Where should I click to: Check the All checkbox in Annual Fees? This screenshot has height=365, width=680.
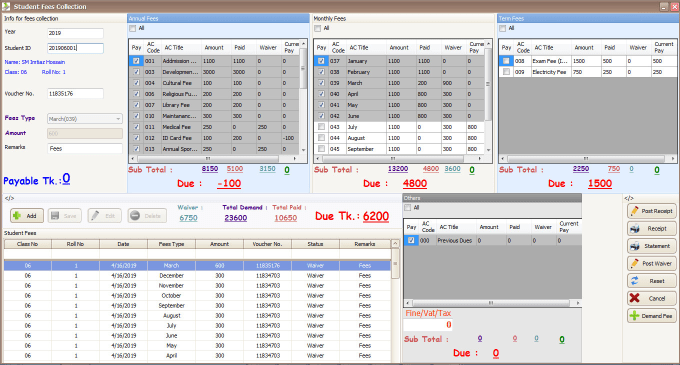point(133,29)
